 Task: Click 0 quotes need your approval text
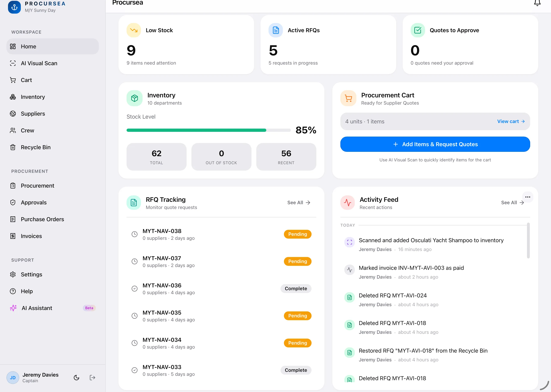coord(442,63)
